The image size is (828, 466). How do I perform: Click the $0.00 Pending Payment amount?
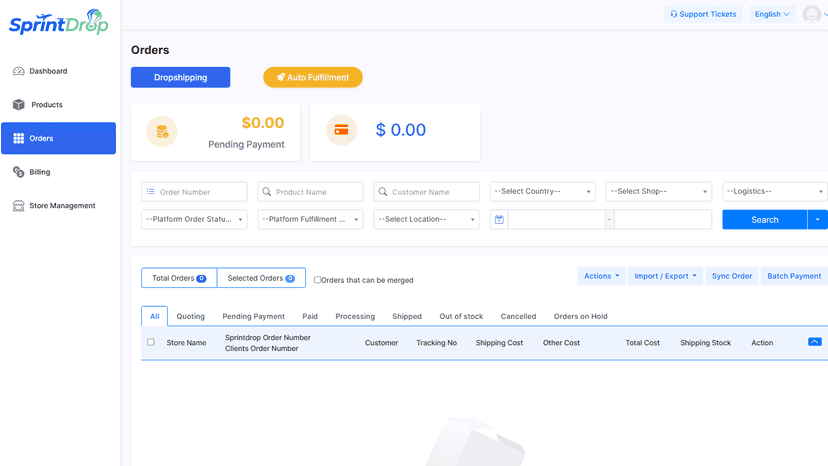click(x=262, y=123)
